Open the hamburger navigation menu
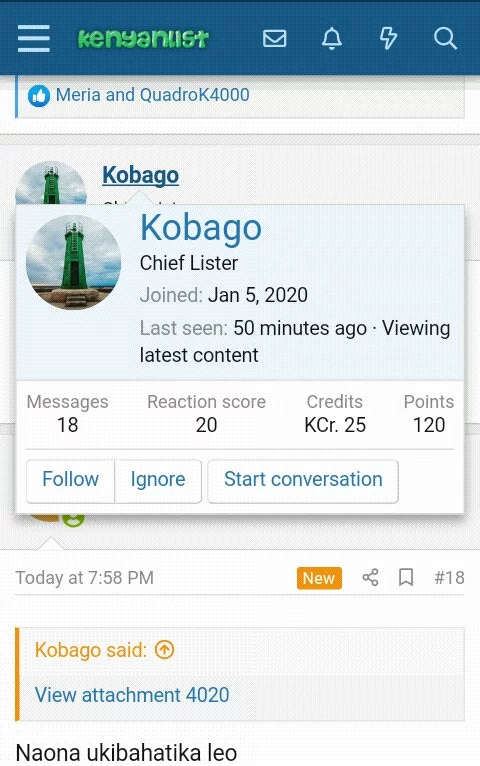Image resolution: width=480 pixels, height=766 pixels. click(x=34, y=38)
